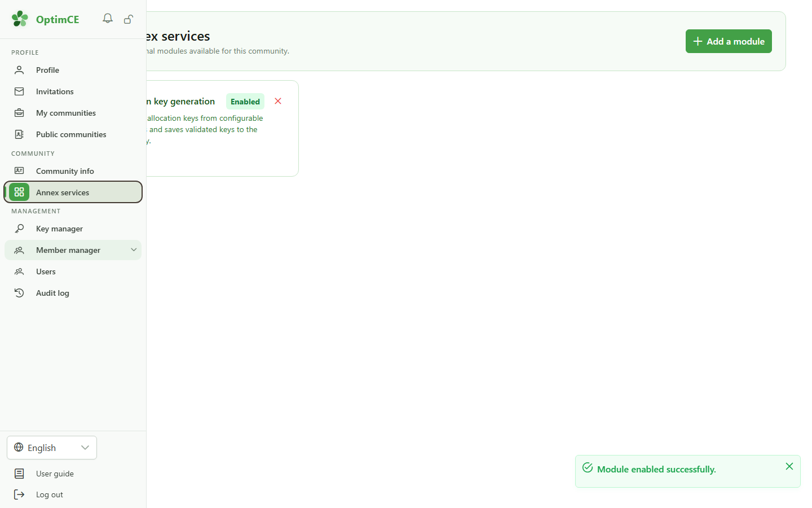Open My communities page
812x508 pixels.
point(73,113)
